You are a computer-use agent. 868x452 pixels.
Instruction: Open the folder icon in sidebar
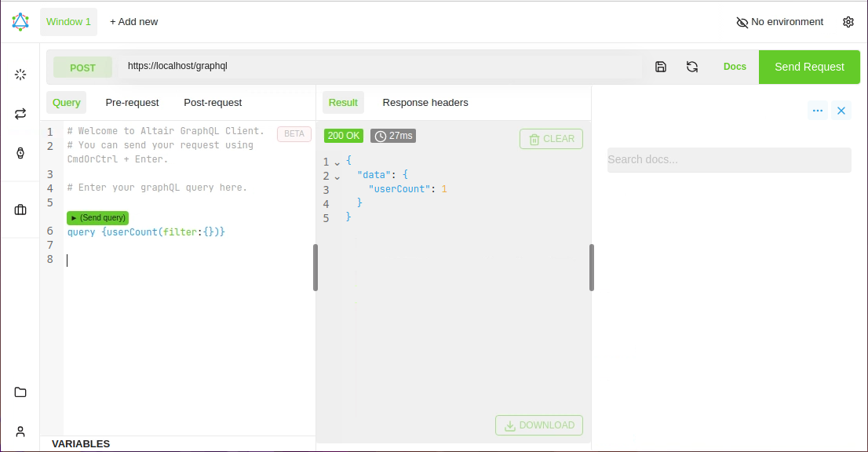click(20, 392)
